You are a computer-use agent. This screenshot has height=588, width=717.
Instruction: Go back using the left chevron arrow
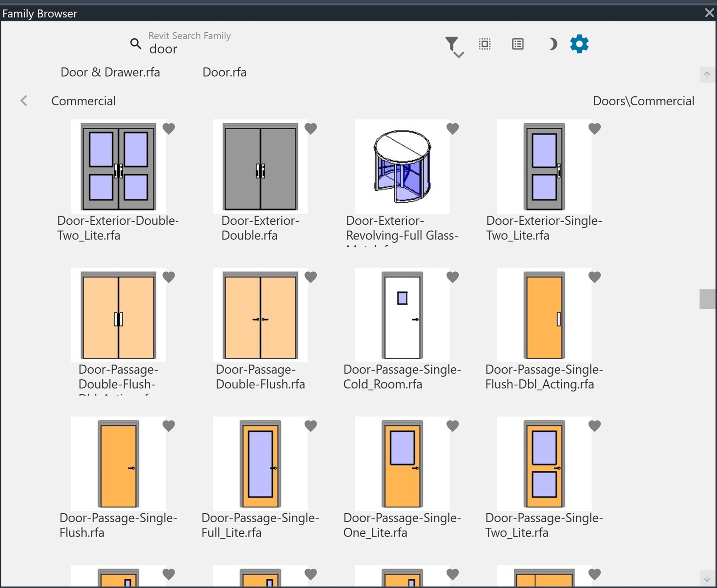tap(24, 101)
